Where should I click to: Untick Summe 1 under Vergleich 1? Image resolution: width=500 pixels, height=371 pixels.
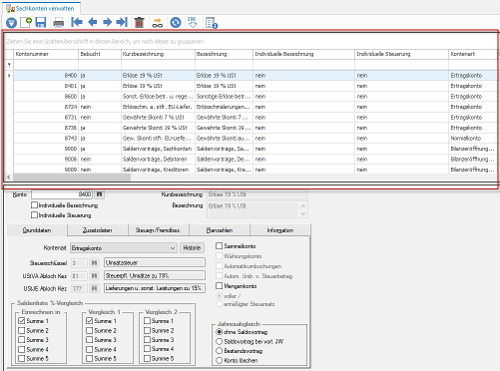point(89,321)
